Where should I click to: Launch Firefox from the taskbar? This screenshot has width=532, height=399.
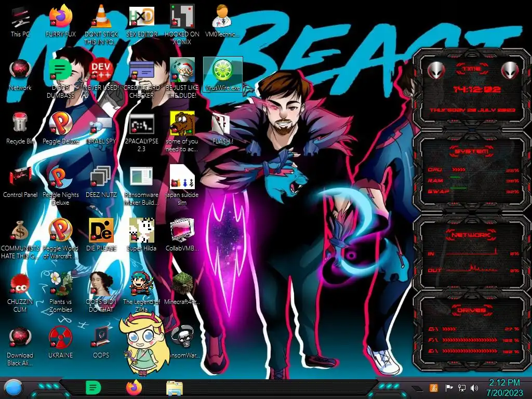tap(134, 388)
